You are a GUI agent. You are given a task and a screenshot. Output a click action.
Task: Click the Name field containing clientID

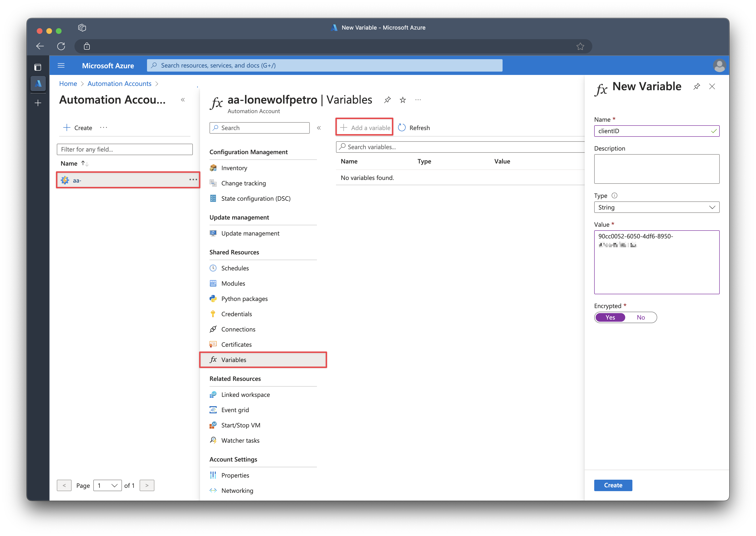656,131
